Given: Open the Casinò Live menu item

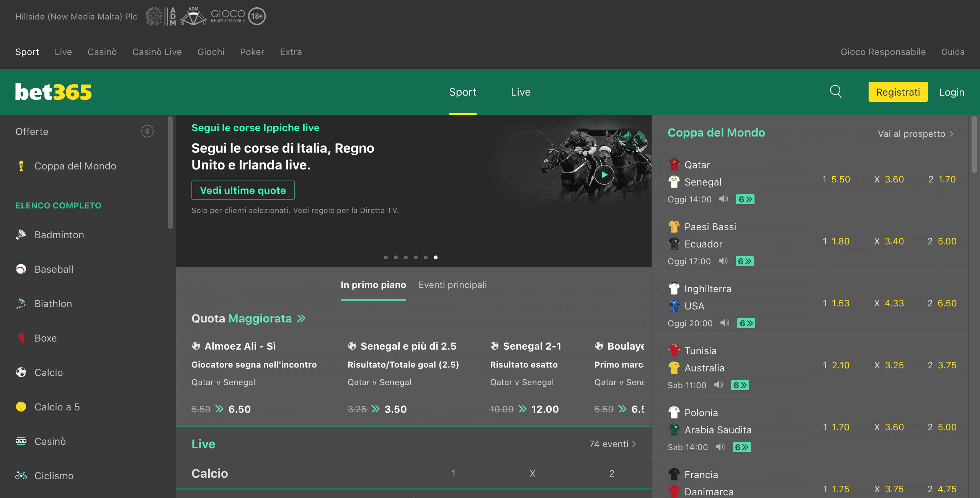Looking at the screenshot, I should click(157, 52).
